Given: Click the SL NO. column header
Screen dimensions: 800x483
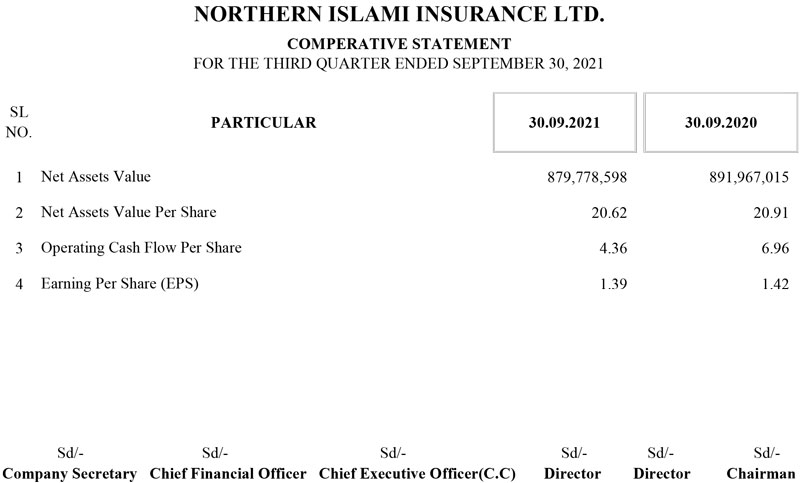Looking at the screenshot, I should point(19,123).
